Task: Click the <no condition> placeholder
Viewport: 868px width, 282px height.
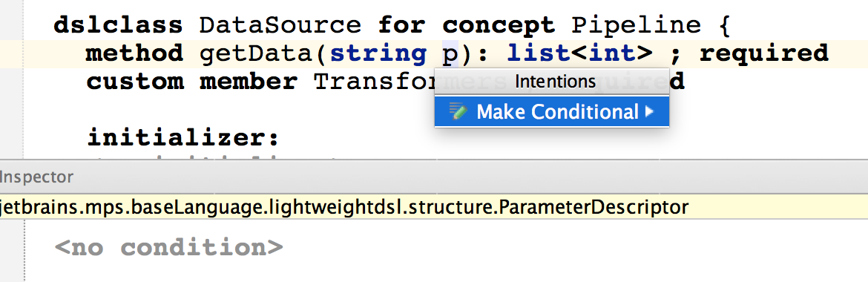Action: pyautogui.click(x=169, y=247)
